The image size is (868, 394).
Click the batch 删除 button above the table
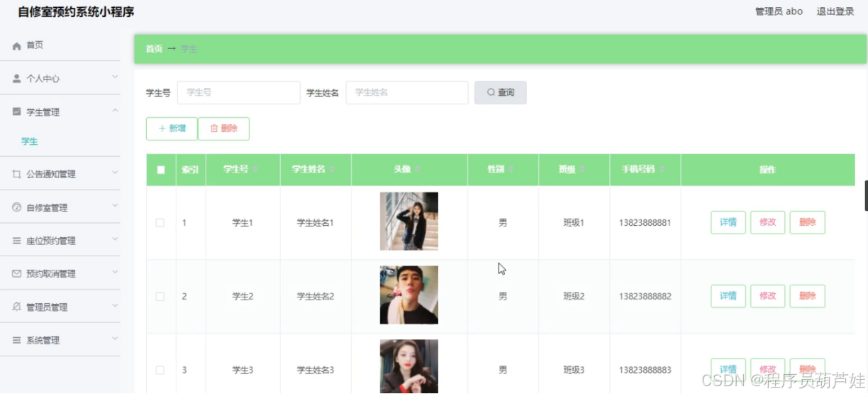(x=223, y=128)
